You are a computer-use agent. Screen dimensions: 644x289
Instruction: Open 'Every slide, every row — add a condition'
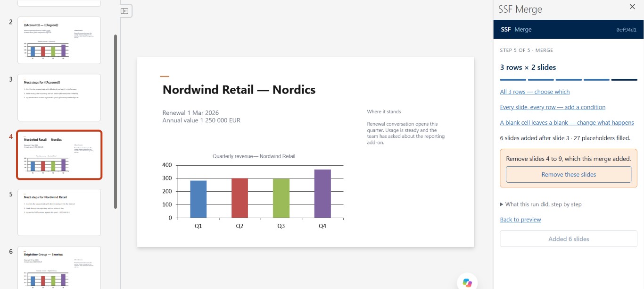tap(553, 107)
